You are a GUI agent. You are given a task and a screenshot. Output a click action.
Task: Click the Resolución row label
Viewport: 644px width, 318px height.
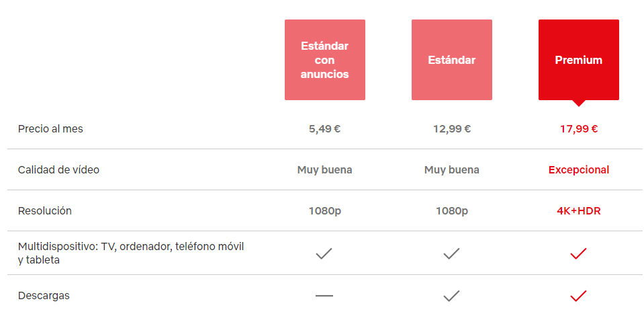point(45,211)
